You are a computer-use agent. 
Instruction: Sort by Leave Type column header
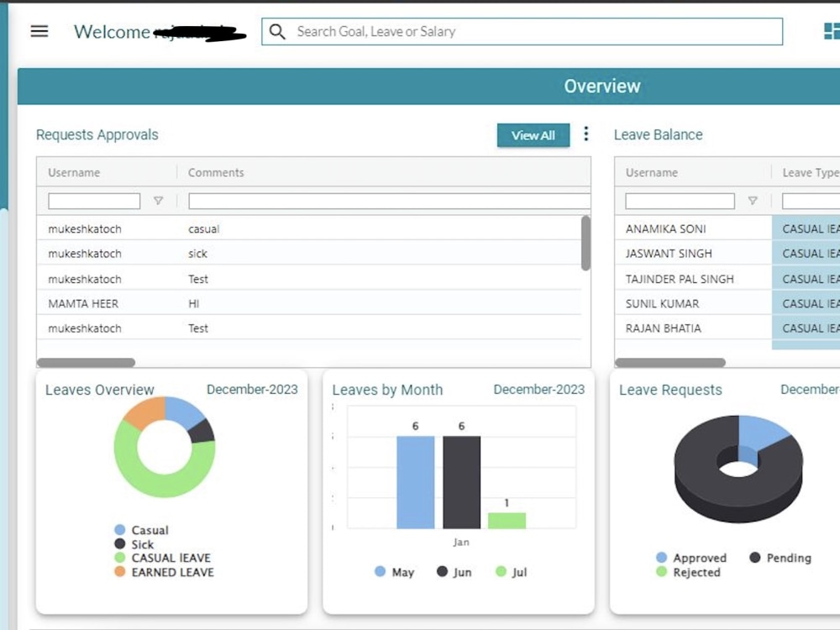tap(811, 172)
